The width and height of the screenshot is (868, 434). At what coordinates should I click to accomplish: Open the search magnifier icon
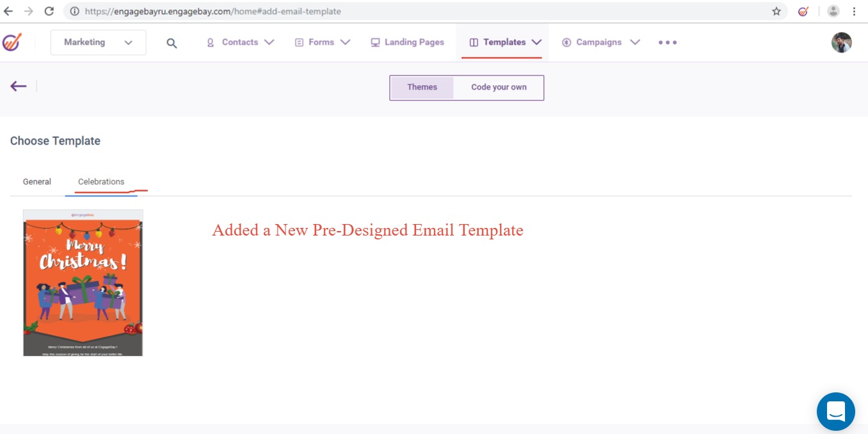click(x=172, y=43)
